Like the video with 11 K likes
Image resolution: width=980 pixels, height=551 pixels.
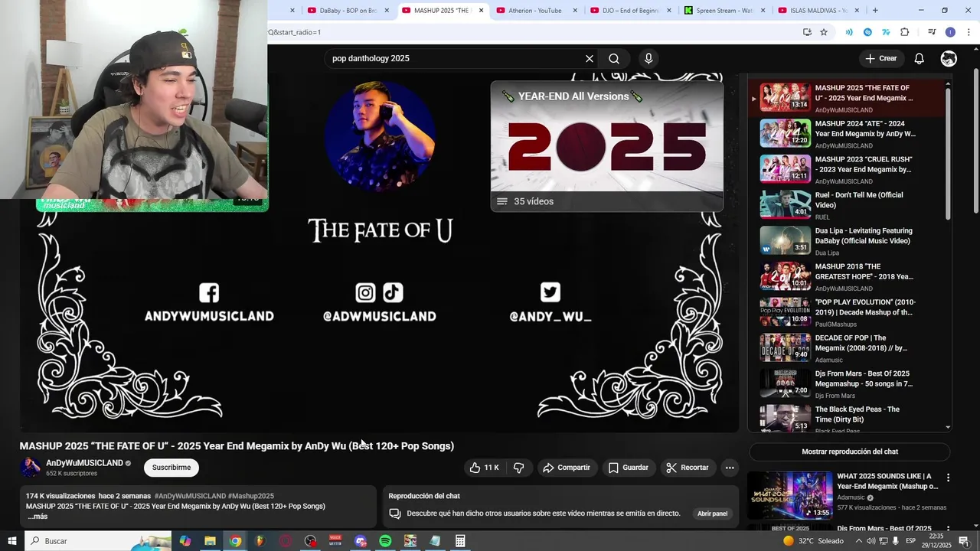tap(484, 468)
